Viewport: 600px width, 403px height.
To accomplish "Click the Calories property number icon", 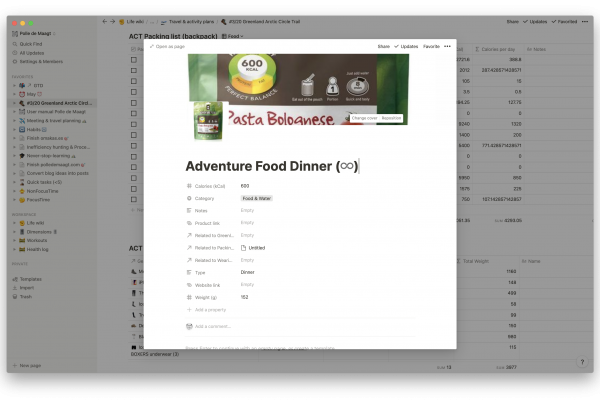I will (189, 186).
